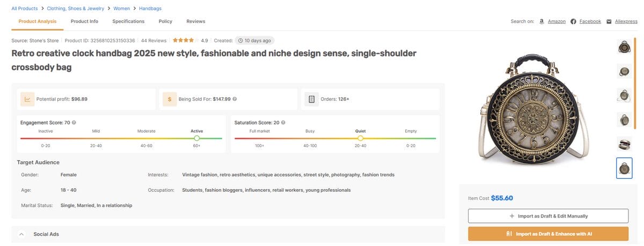The image size is (644, 246).
Task: Click the Being Sold For help icon
Action: 235,99
